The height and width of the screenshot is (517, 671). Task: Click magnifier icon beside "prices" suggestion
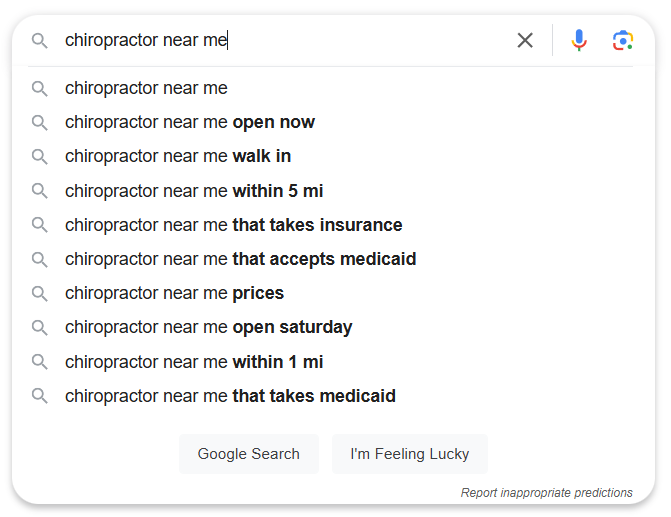click(39, 294)
